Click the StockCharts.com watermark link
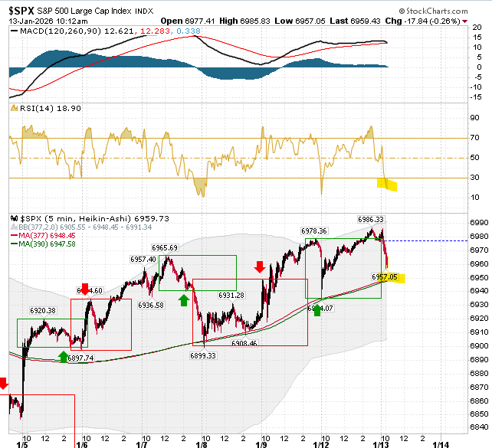Viewport: 492px width, 448px height. click(x=433, y=11)
